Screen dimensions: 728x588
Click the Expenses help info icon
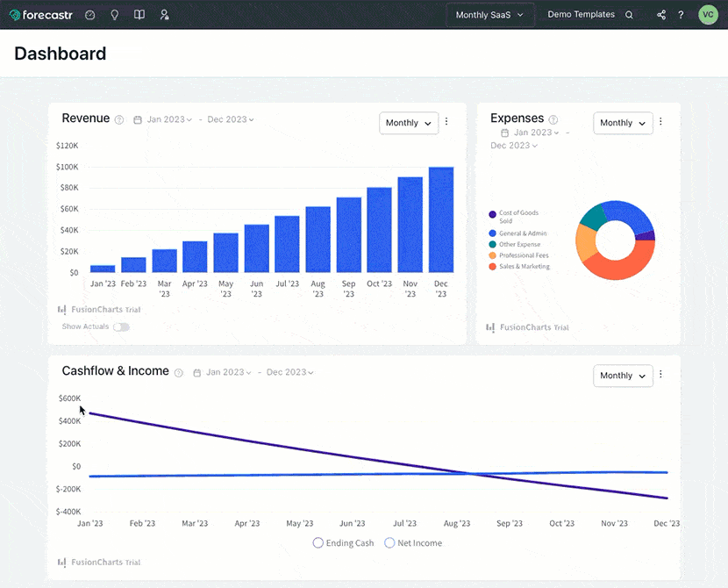tap(553, 120)
